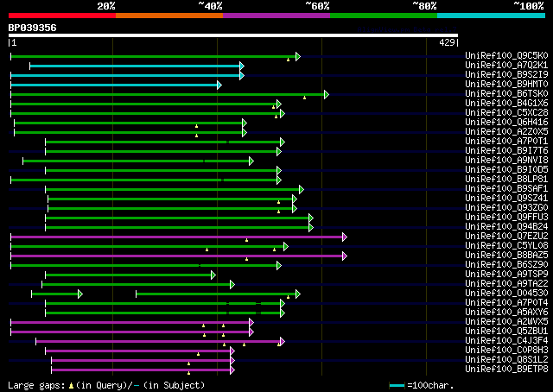Click the cyan arrowhead of the A7Q2K1 alignment
Screen dimensions: 553x392
coord(242,66)
